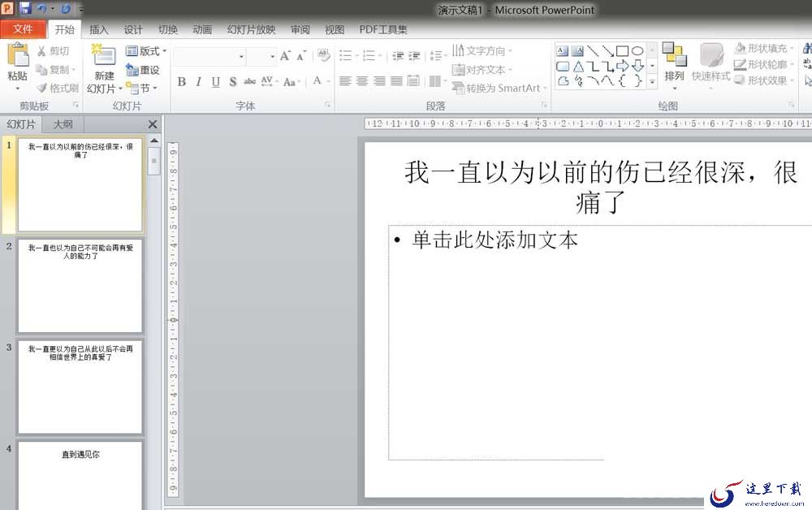Toggle Underline formatting

click(x=215, y=81)
